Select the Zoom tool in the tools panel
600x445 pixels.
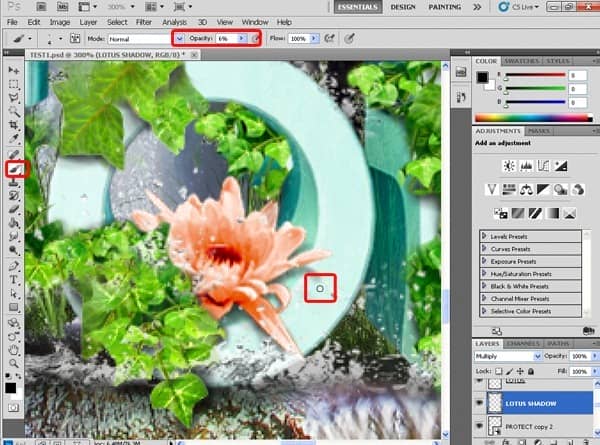pos(14,363)
